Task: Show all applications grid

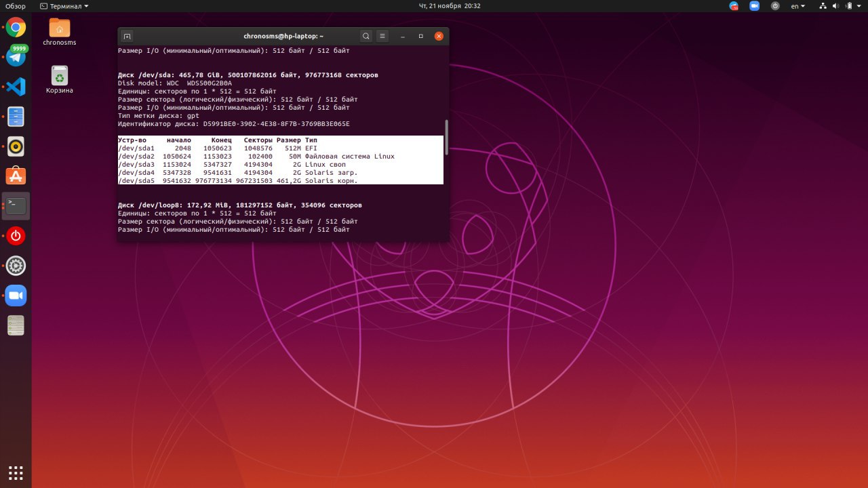Action: point(16,472)
